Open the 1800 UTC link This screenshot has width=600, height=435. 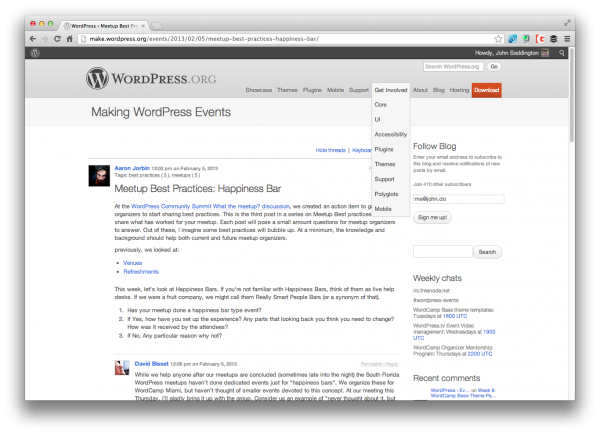point(455,316)
